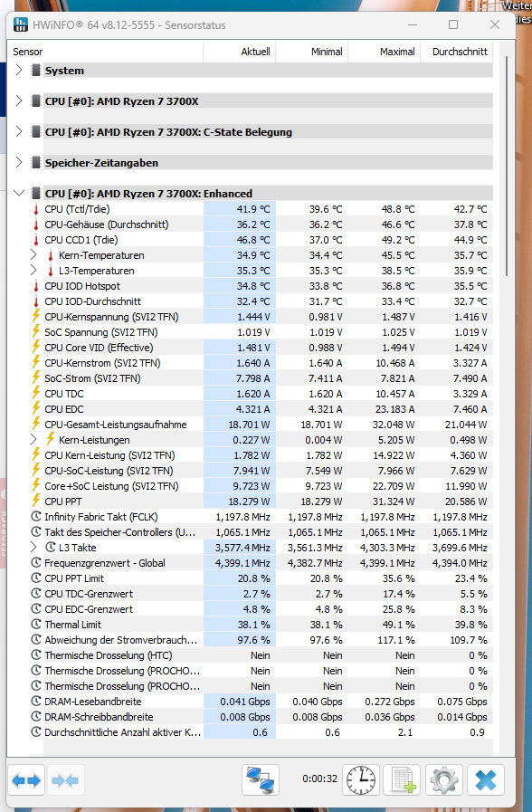Minimize the HWiNFO Sensorstatus window
Viewport: 532px width, 812px height.
[413, 24]
